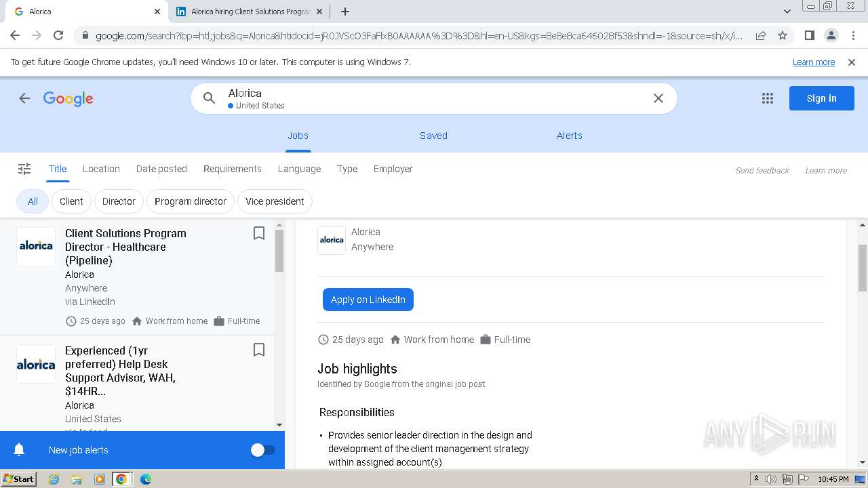Screen dimensions: 868x488
Task: Select the All title chip
Action: click(33, 201)
